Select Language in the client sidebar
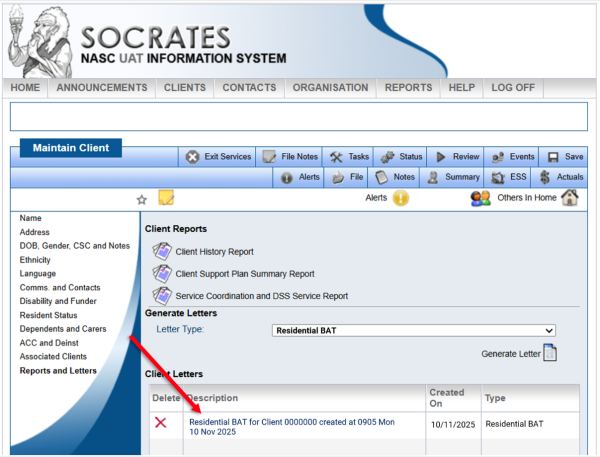Viewport: 600px width, 457px height. pos(38,274)
